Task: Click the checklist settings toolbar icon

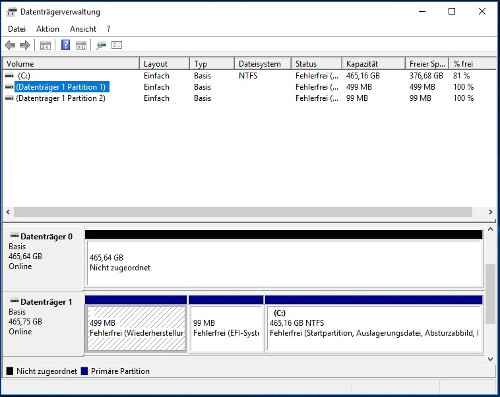Action: point(116,45)
